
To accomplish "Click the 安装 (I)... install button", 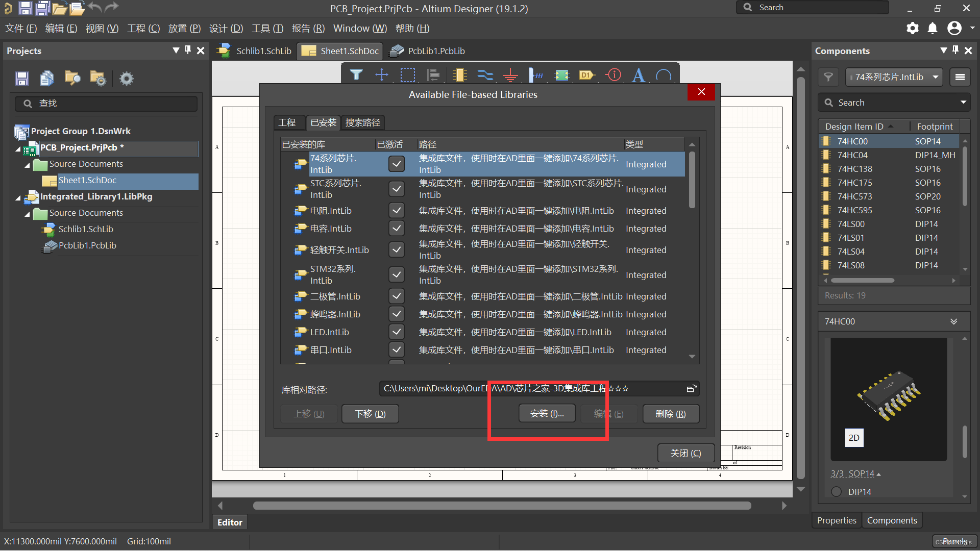I will (x=547, y=414).
